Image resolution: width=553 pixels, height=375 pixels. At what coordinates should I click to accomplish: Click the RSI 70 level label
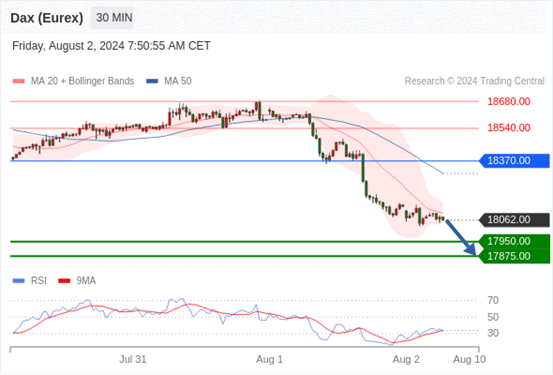pyautogui.click(x=493, y=301)
